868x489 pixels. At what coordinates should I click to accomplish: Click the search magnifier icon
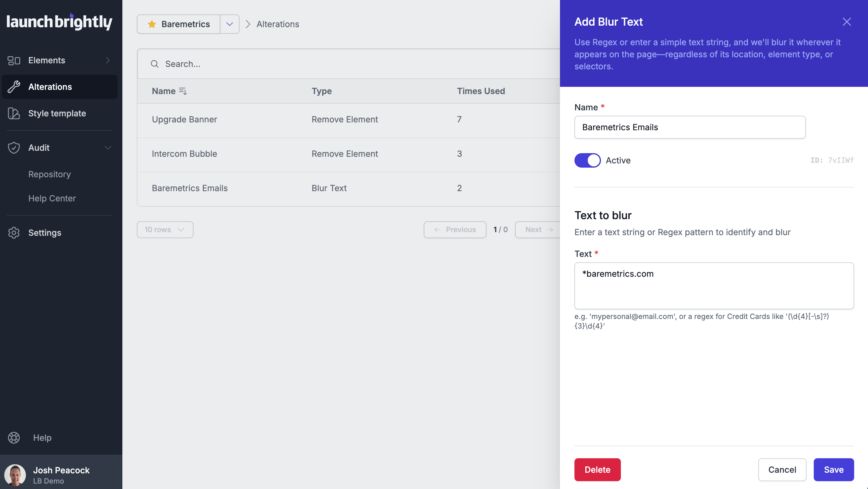point(155,64)
